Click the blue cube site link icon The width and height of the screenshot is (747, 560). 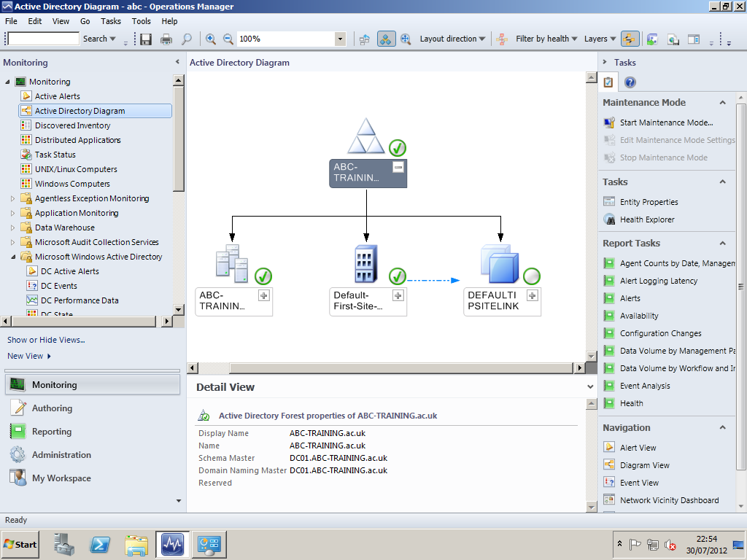pyautogui.click(x=500, y=264)
